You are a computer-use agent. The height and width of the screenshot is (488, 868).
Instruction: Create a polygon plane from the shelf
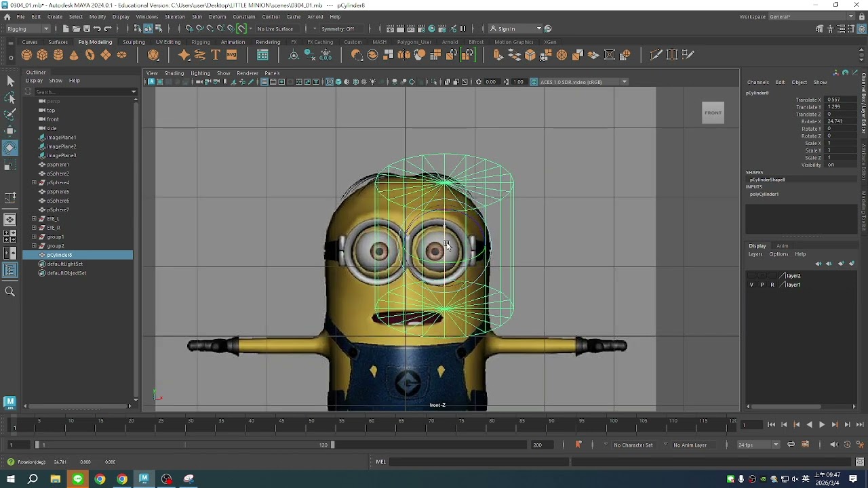[106, 55]
